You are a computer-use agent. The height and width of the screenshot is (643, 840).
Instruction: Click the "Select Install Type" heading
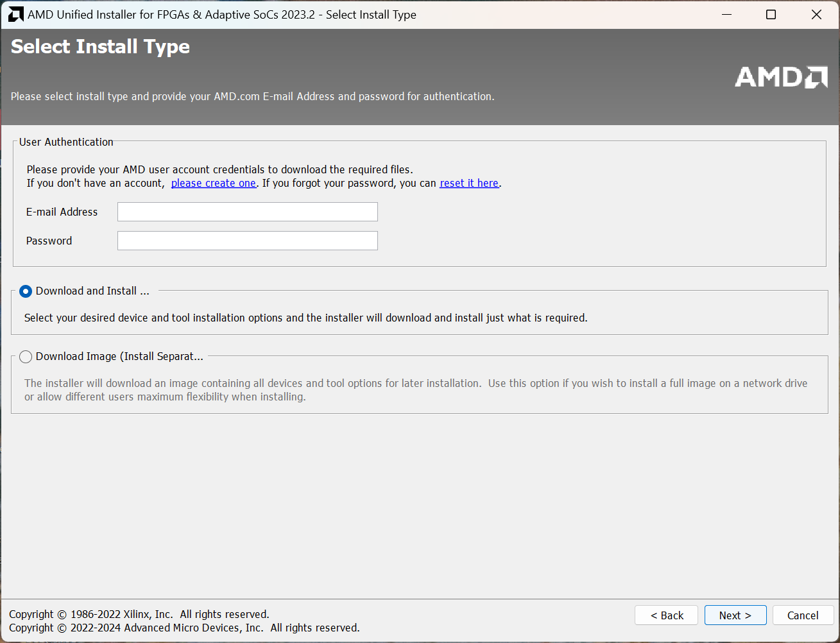100,47
